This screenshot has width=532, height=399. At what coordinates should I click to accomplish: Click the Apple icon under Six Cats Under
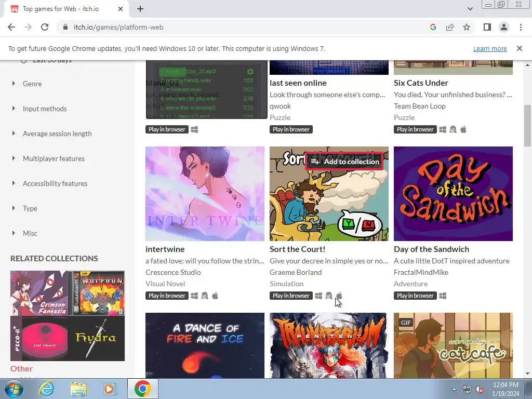click(463, 129)
